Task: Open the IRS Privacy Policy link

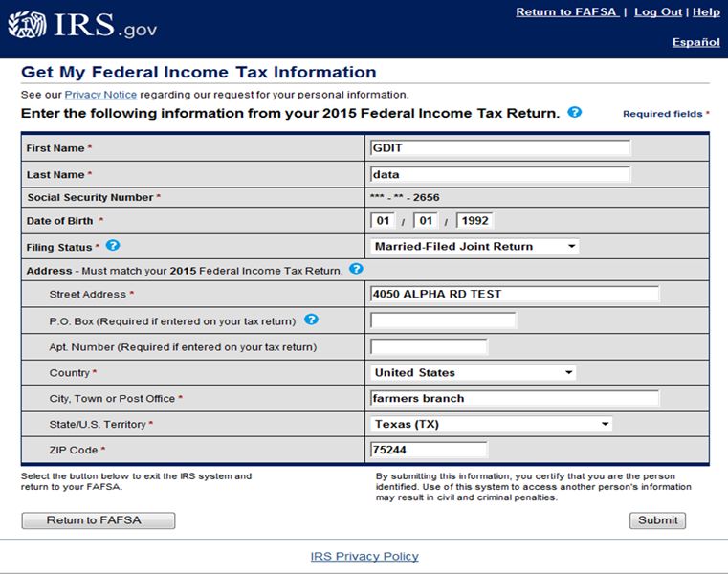Action: (364, 557)
